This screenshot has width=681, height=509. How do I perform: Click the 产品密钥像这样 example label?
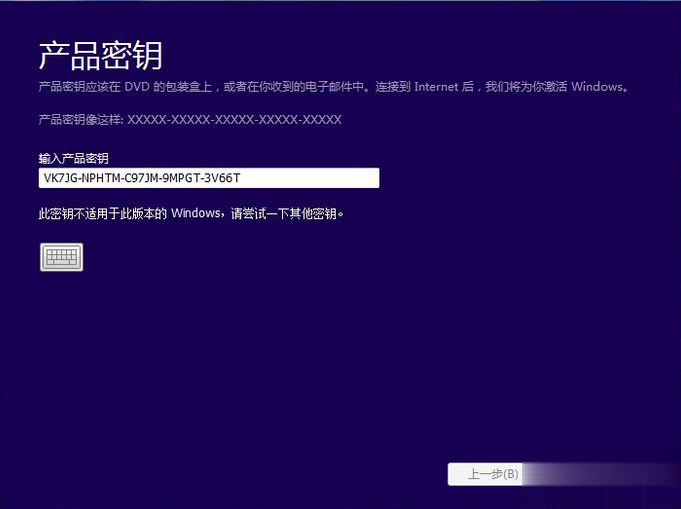coord(80,120)
